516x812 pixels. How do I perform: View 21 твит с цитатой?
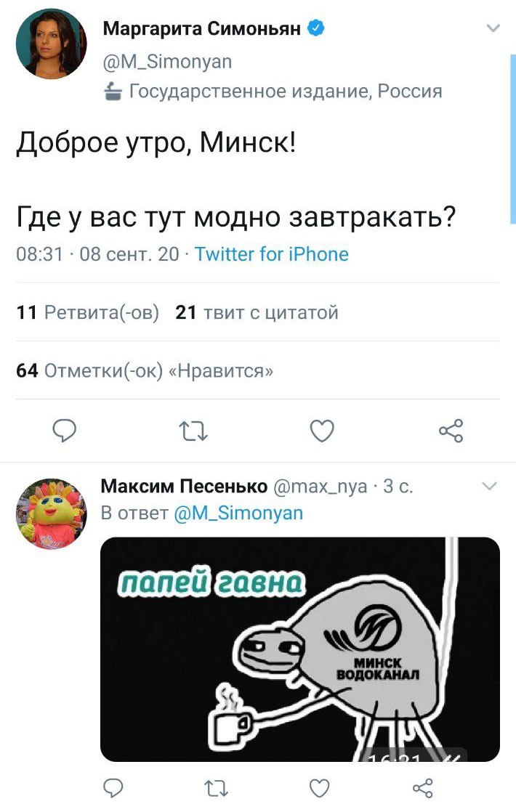[257, 312]
